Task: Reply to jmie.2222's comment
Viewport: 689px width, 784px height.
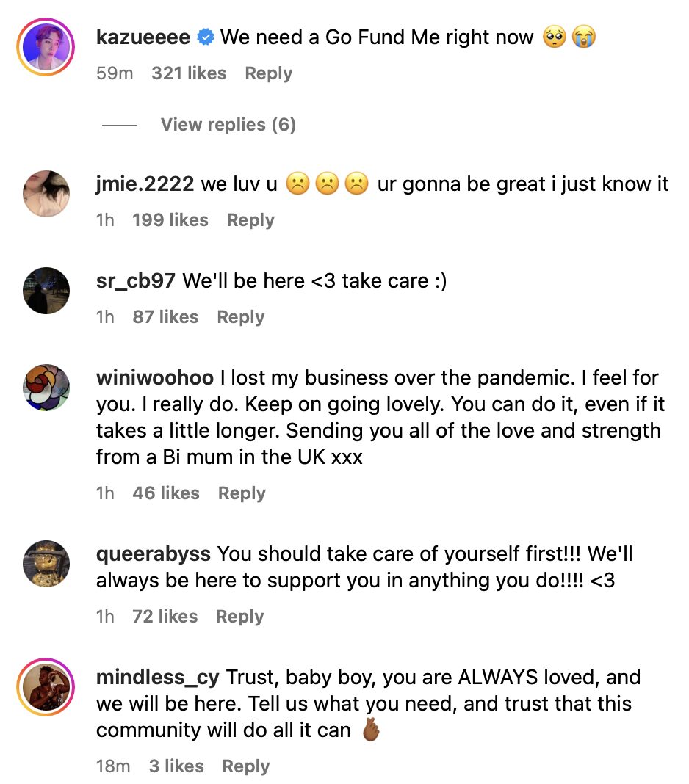Action: point(250,220)
